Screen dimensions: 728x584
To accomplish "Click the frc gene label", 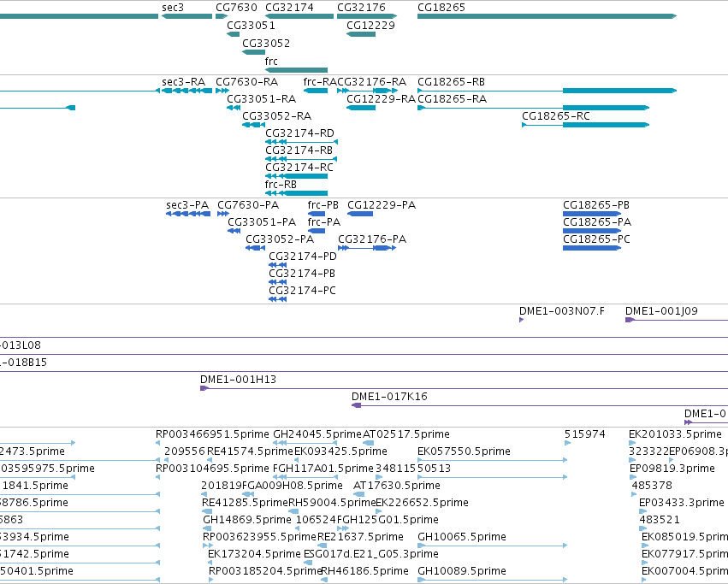I will click(x=271, y=62).
